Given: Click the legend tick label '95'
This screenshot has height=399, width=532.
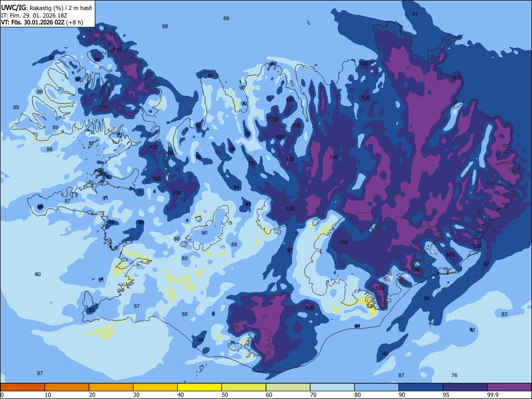Looking at the screenshot, I should pyautogui.click(x=446, y=395).
